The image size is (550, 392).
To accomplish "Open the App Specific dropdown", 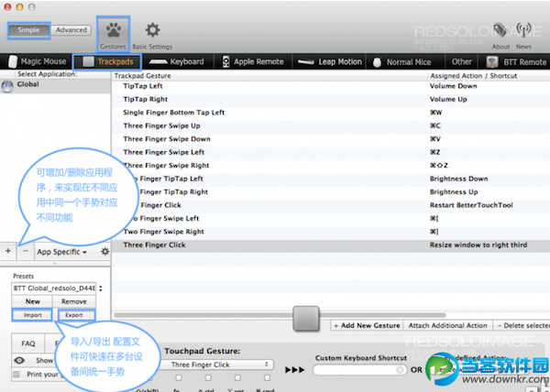I will [x=62, y=252].
